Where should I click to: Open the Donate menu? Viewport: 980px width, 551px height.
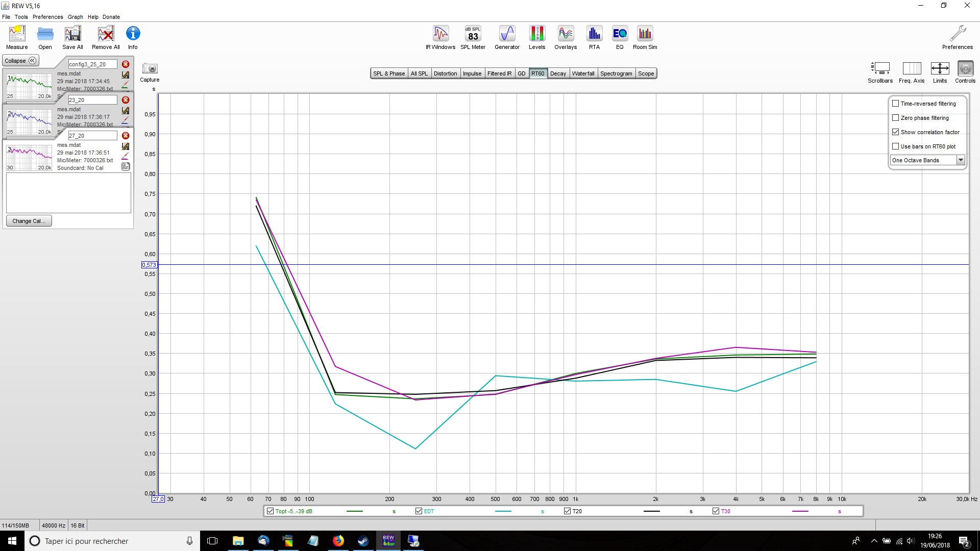[x=111, y=17]
